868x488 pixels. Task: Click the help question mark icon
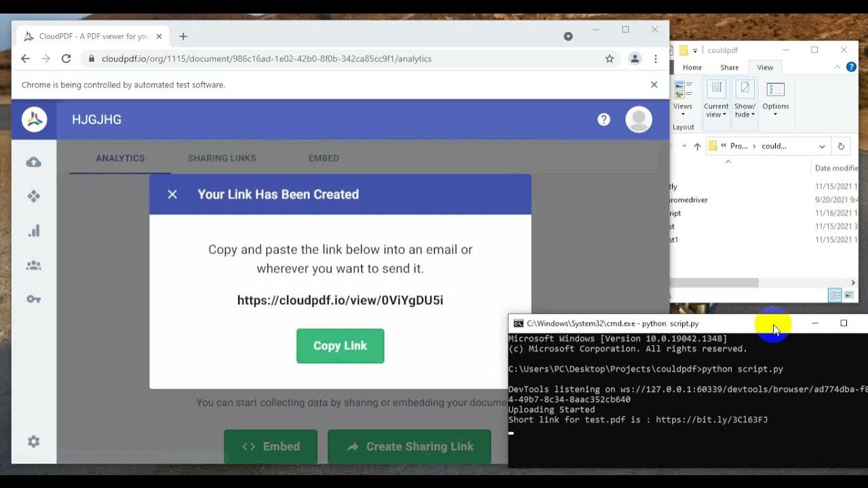coord(604,119)
